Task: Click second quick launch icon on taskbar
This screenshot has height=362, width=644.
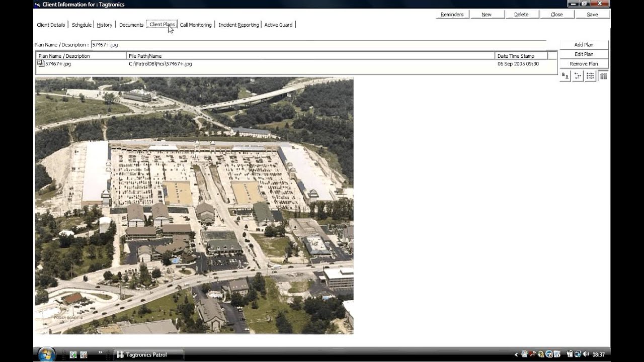Action: [x=84, y=354]
